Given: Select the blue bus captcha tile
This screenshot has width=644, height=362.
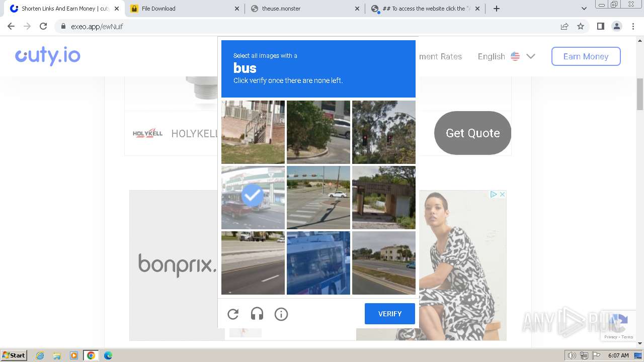Looking at the screenshot, I should click(x=318, y=263).
